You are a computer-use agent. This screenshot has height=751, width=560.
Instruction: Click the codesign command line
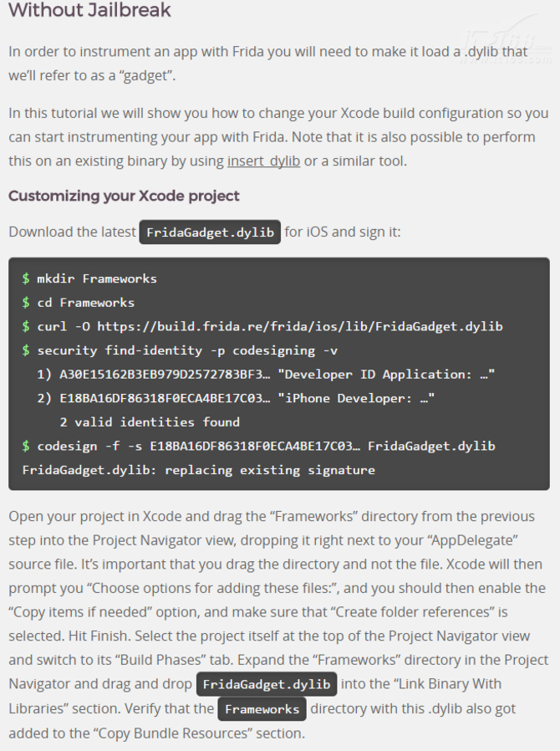coord(266,446)
